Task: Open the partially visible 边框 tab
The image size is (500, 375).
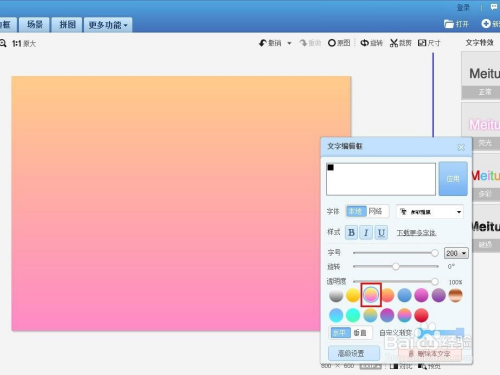Action: 7,25
